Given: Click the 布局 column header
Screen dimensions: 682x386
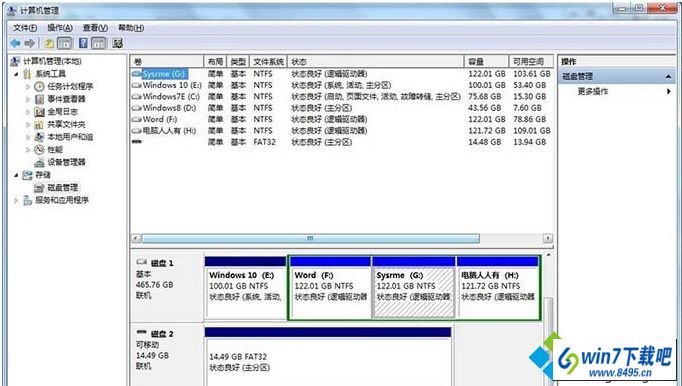Looking at the screenshot, I should (215, 62).
